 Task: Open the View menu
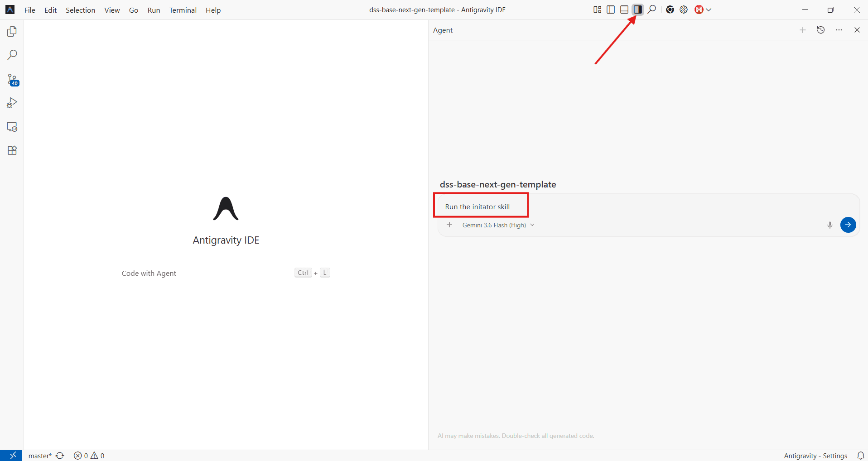(112, 10)
